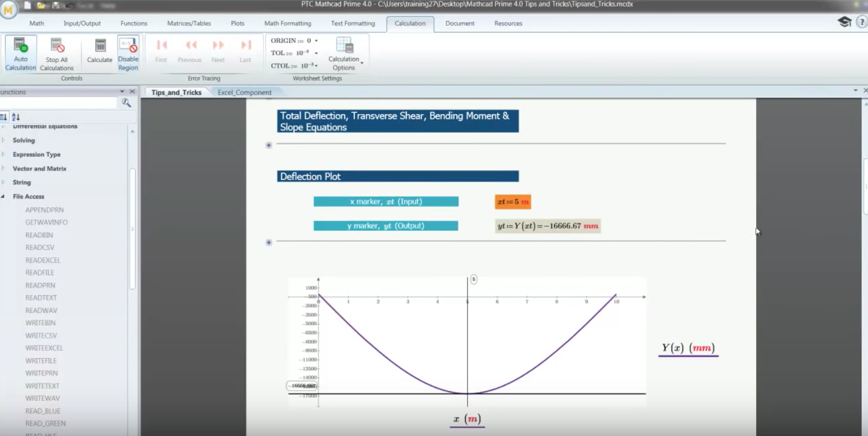
Task: Open the learning resources graduation cap icon
Action: tap(844, 22)
